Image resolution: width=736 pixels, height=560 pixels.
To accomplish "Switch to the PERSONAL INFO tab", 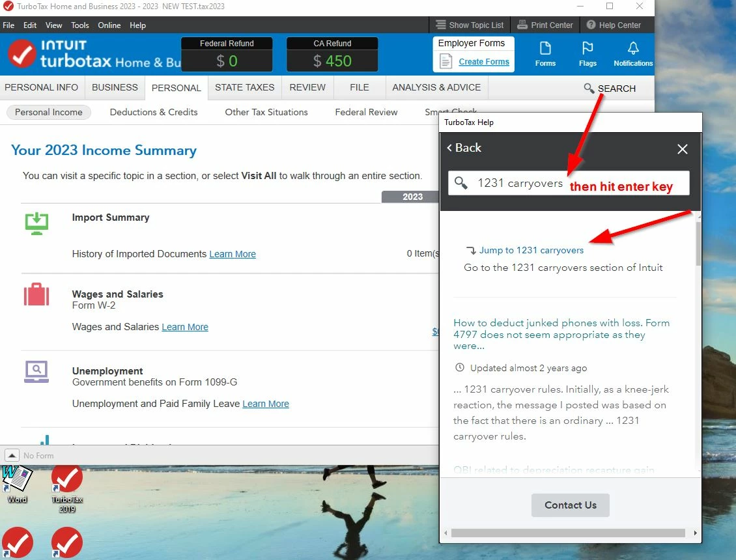I will coord(41,87).
